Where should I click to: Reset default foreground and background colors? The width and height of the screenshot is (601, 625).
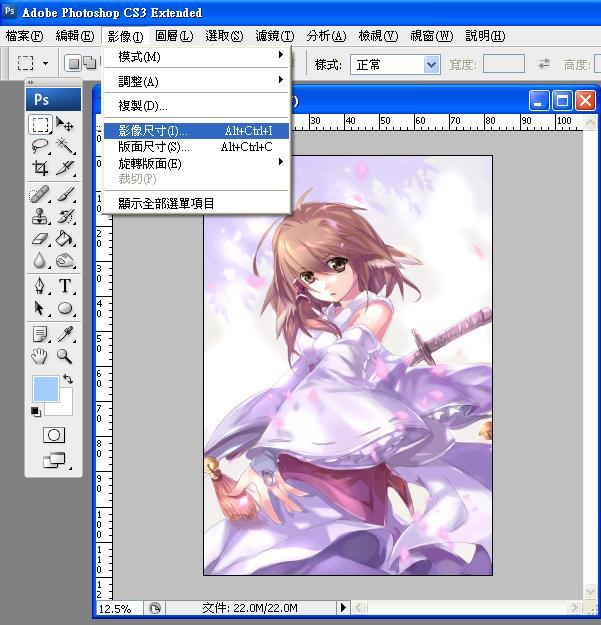(x=36, y=411)
